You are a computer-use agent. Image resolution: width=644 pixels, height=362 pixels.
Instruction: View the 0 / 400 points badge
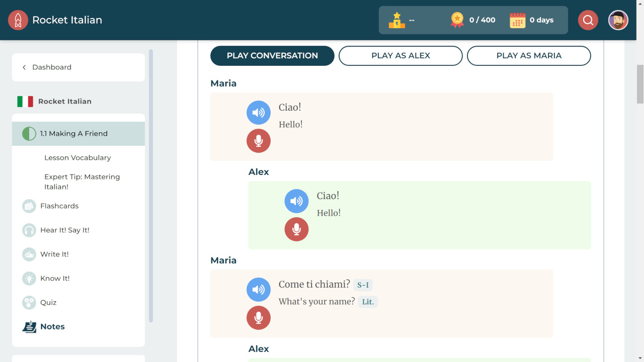click(x=473, y=20)
